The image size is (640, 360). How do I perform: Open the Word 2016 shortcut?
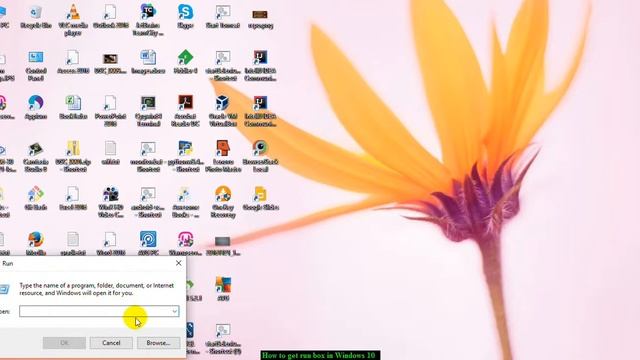(110, 240)
